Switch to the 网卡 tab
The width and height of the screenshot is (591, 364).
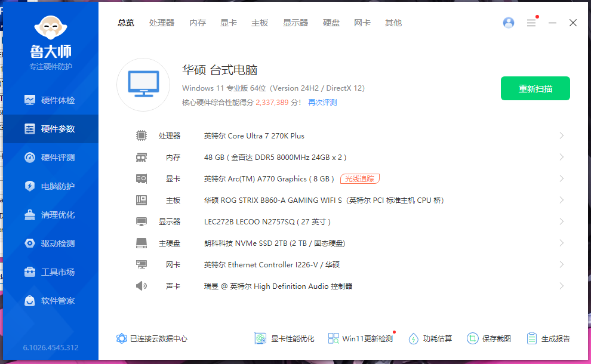click(362, 23)
